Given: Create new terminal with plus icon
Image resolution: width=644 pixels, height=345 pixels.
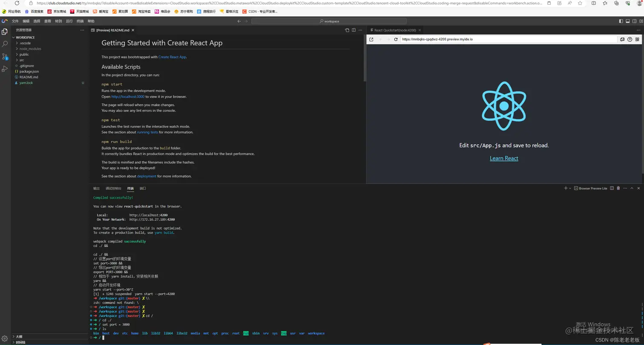Looking at the screenshot, I should (566, 188).
